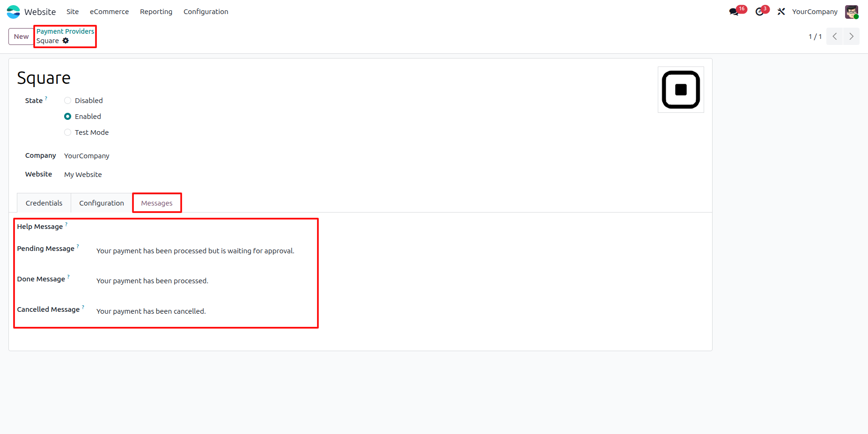This screenshot has width=868, height=434.
Task: Edit the pending message text
Action: pos(195,251)
